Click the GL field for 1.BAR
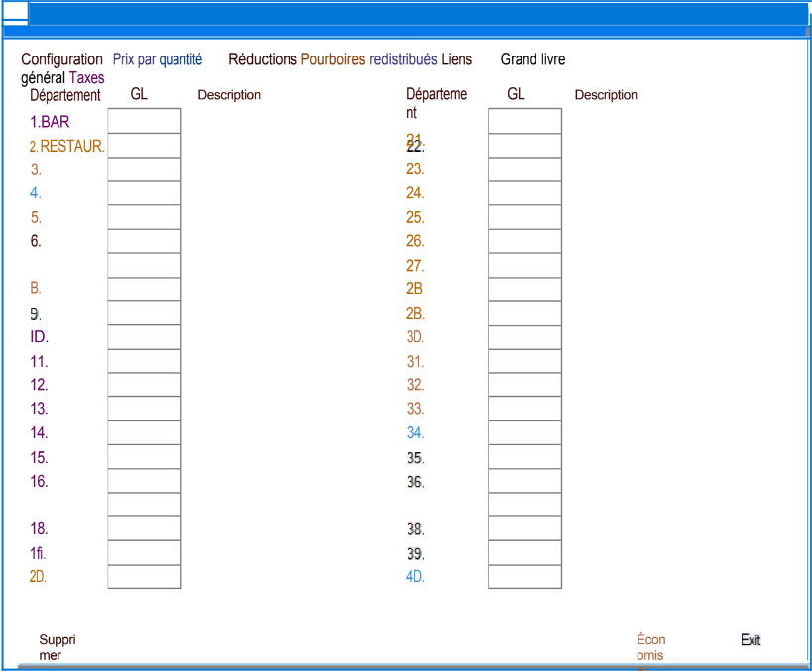 [x=145, y=121]
